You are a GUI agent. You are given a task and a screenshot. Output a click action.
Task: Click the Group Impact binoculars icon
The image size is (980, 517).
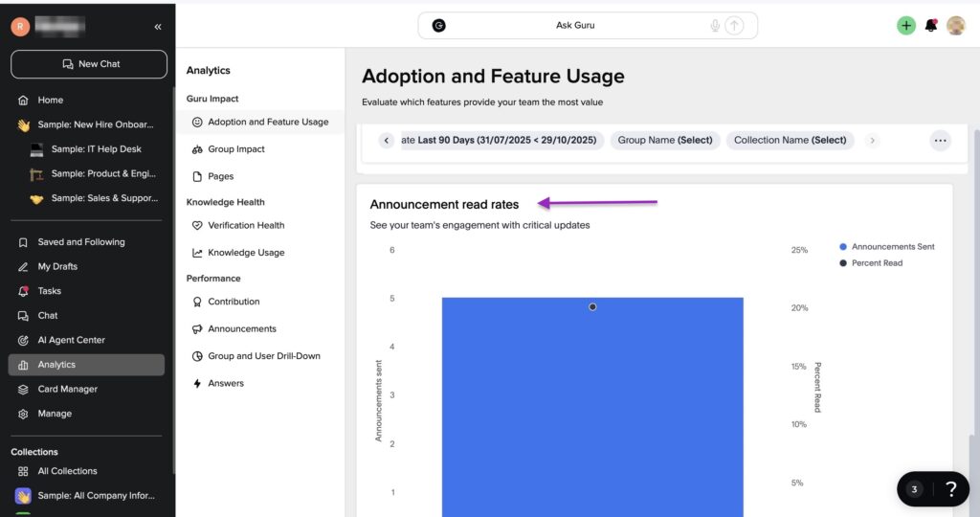point(197,149)
